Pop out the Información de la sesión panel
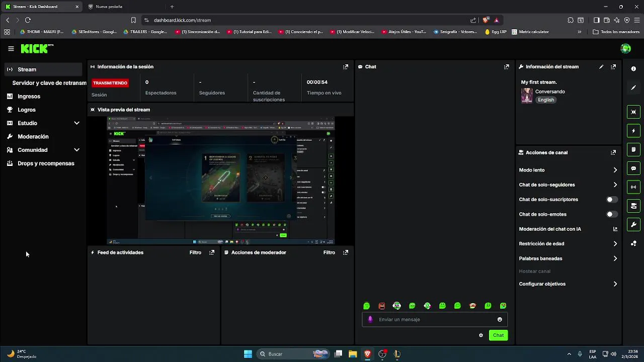Image resolution: width=644 pixels, height=362 pixels. coord(346,66)
